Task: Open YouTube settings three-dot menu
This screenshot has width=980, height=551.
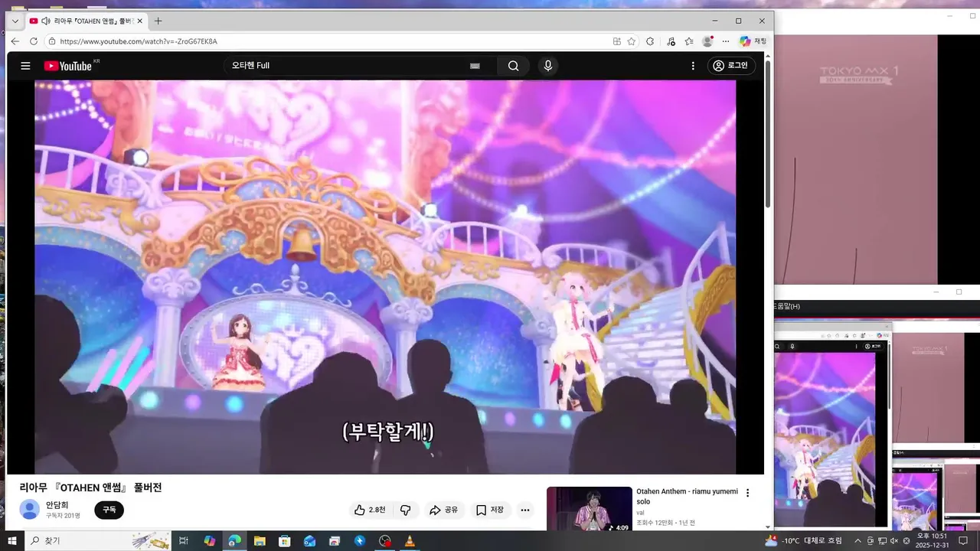Action: 693,66
